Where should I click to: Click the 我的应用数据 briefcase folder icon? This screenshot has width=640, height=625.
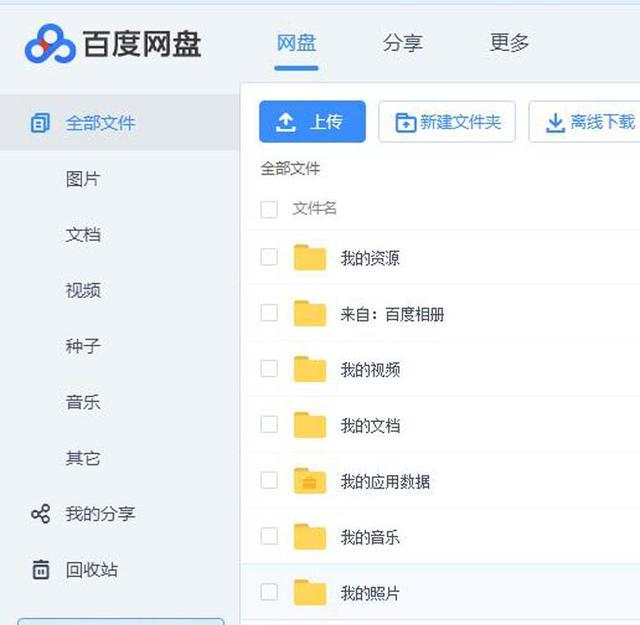click(310, 481)
